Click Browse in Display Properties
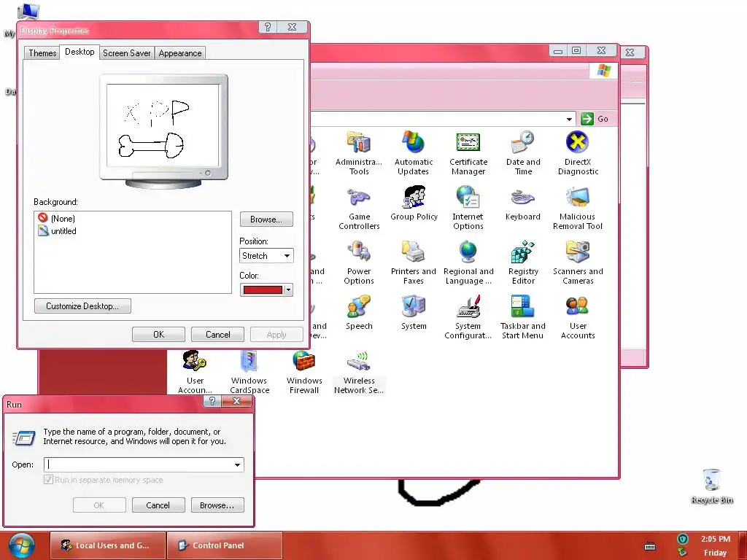 266,219
